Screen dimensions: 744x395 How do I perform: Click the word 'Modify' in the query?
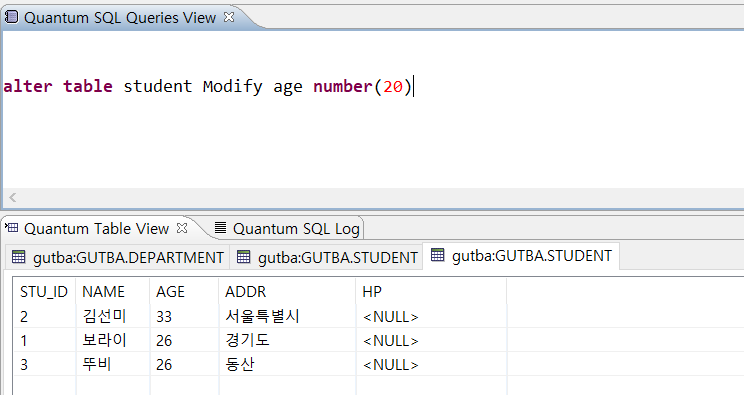tap(232, 86)
